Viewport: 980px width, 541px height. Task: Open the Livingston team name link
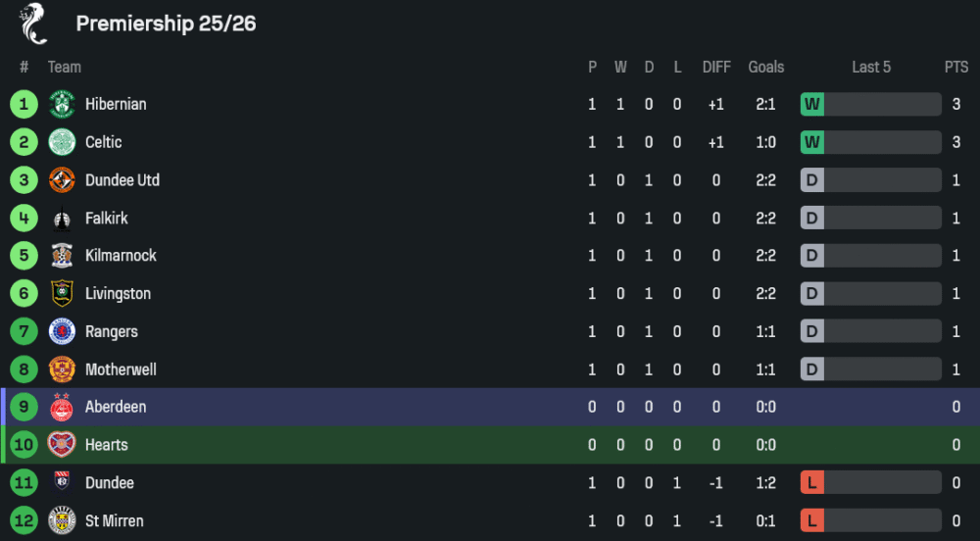pos(118,293)
